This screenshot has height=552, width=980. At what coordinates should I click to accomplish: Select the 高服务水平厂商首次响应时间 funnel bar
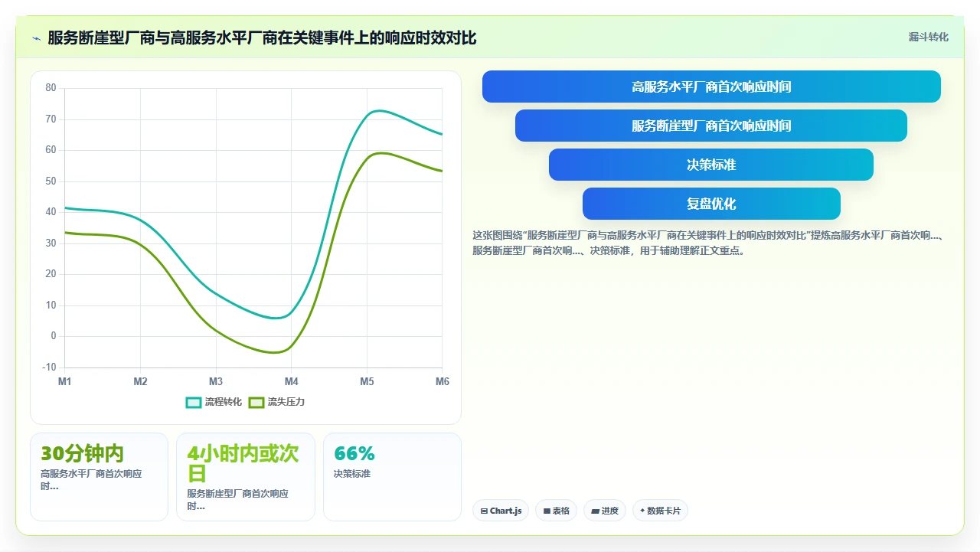[x=711, y=87]
